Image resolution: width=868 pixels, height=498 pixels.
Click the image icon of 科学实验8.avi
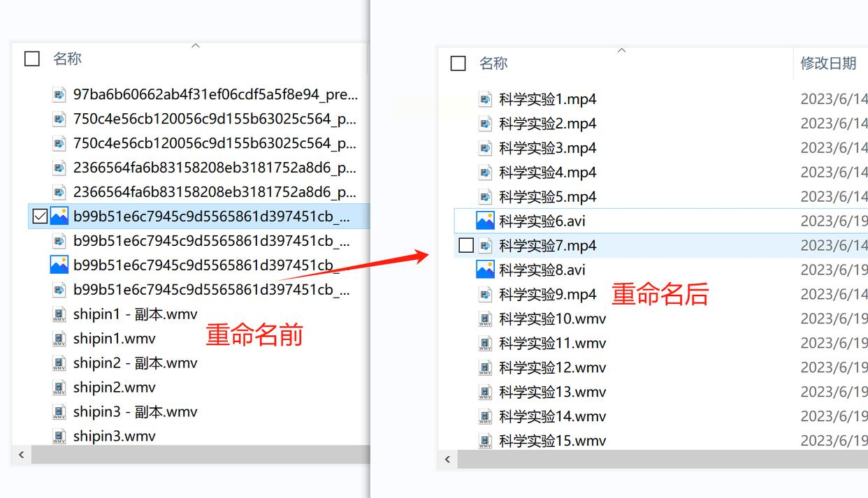coord(485,270)
